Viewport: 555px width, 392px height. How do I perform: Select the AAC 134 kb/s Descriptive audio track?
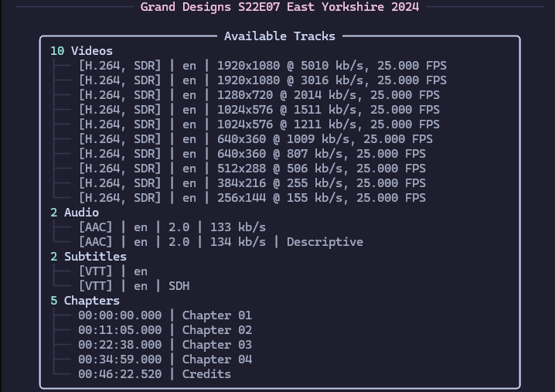(220, 242)
